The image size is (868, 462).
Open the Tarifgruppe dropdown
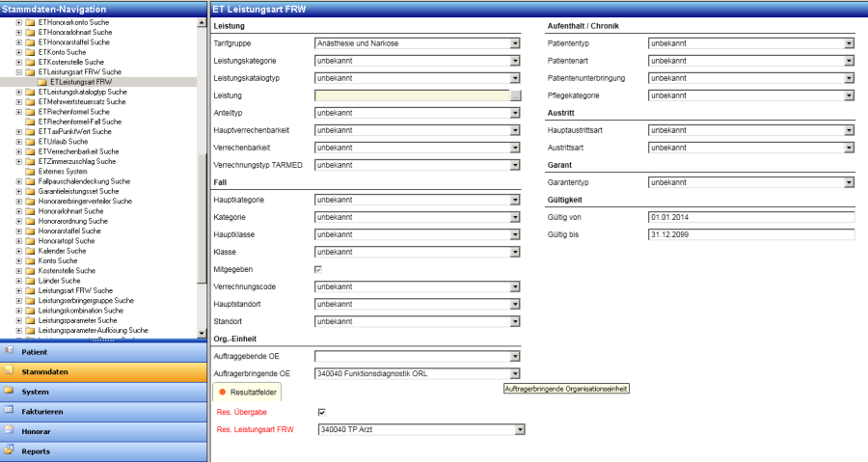pos(515,43)
